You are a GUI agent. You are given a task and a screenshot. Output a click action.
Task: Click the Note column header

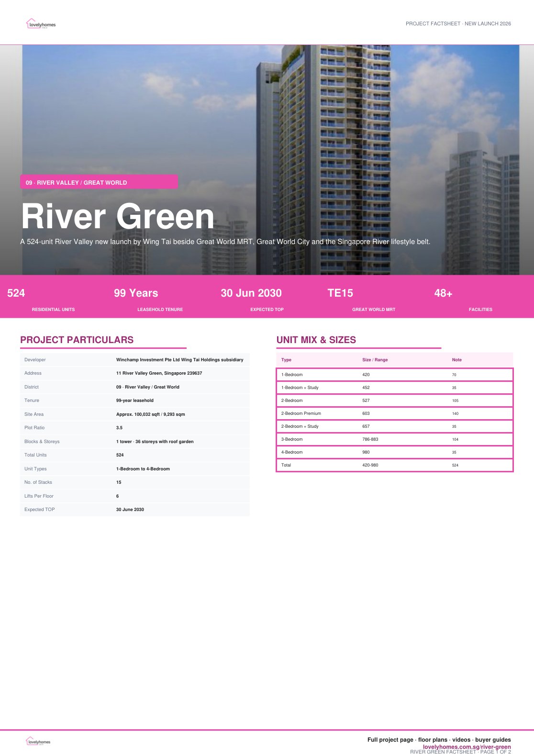456,360
